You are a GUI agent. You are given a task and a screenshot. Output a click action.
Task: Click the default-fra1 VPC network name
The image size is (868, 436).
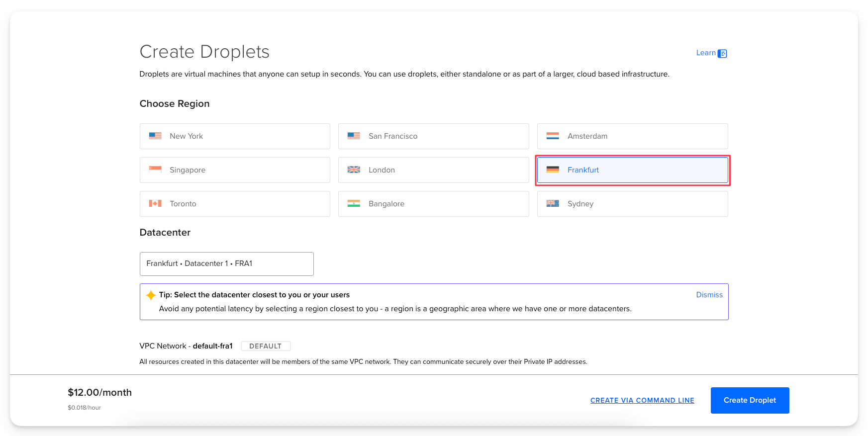pyautogui.click(x=212, y=346)
